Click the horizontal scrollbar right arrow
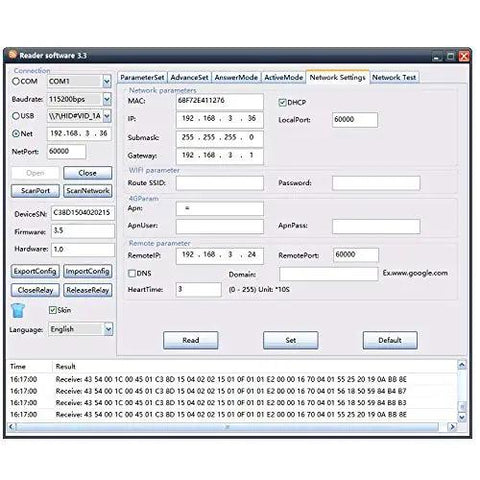This screenshot has width=480, height=480. [x=452, y=427]
